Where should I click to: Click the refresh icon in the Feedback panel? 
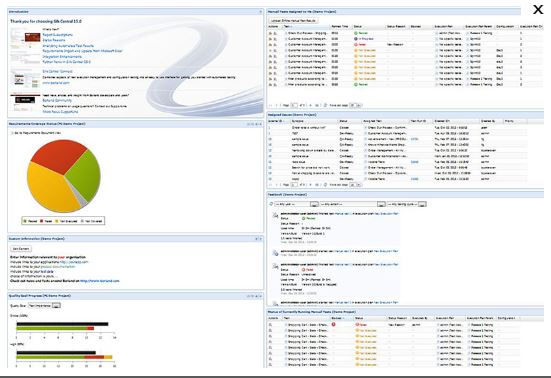tap(271, 204)
